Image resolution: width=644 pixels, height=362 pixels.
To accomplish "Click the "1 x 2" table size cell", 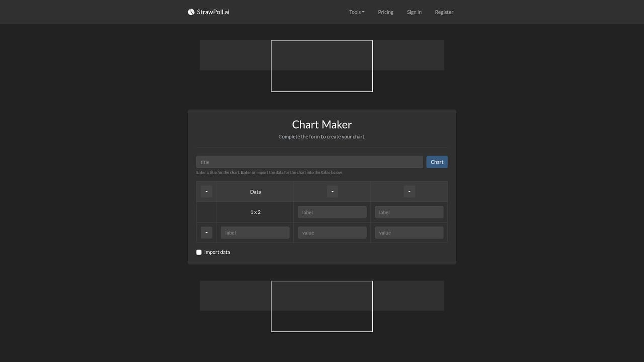I will coord(255,212).
